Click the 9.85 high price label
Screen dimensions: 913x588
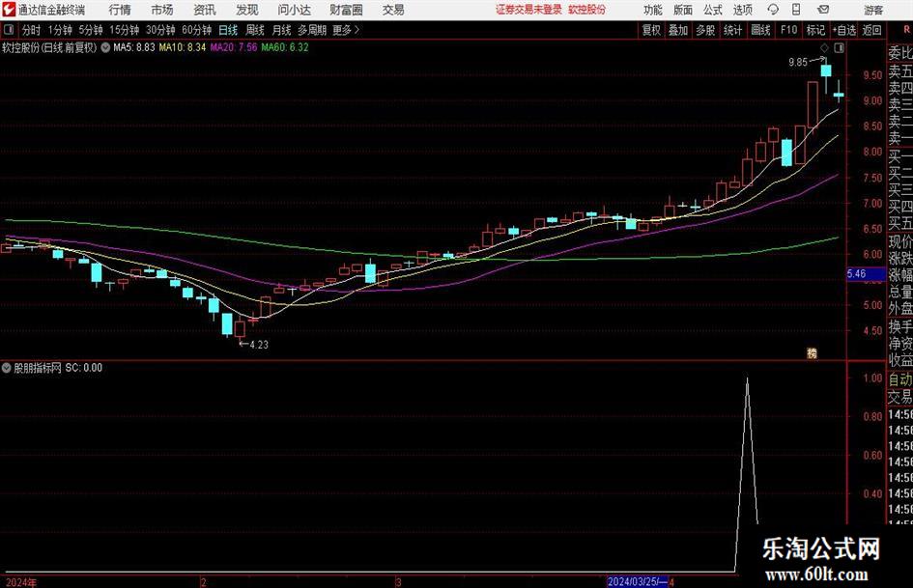click(x=798, y=63)
